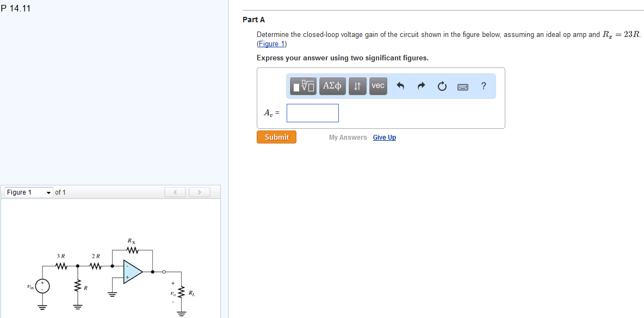Open the Figure 1 link in the problem
The width and height of the screenshot is (644, 318).
point(271,43)
